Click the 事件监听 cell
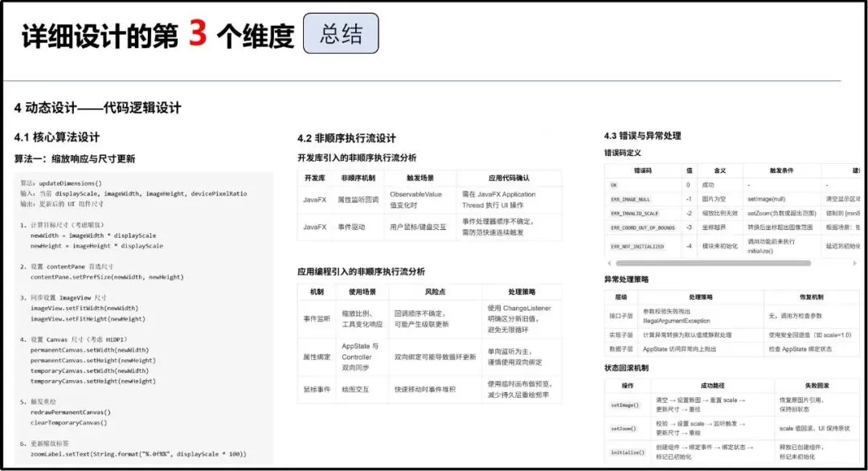Image resolution: width=868 pixels, height=471 pixels. point(317,319)
